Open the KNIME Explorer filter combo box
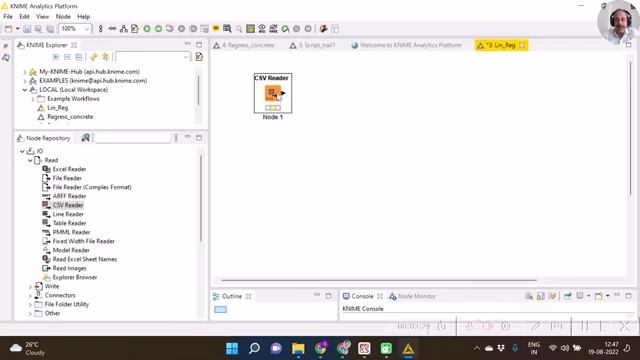 152,57
